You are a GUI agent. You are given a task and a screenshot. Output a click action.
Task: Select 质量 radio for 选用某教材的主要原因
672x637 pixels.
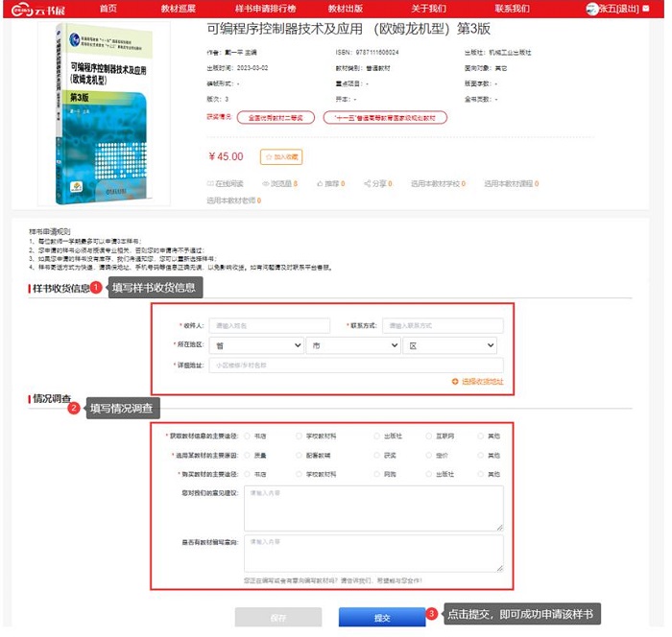click(x=250, y=455)
